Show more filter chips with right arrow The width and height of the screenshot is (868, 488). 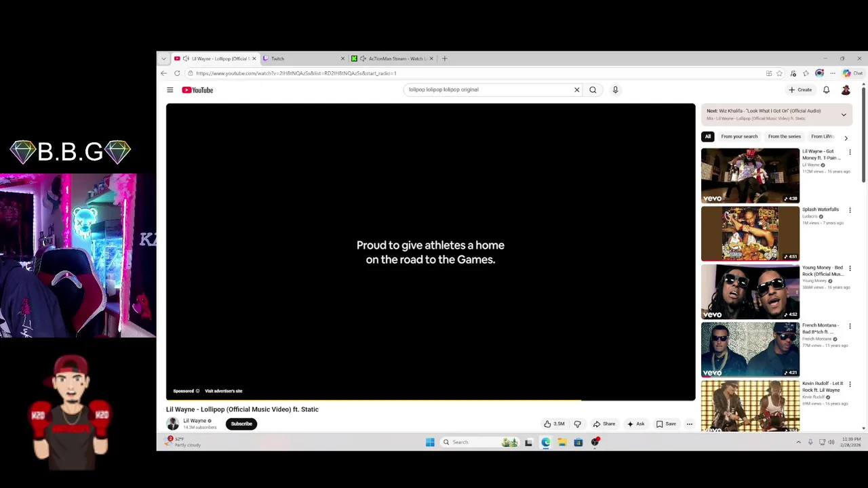point(846,138)
